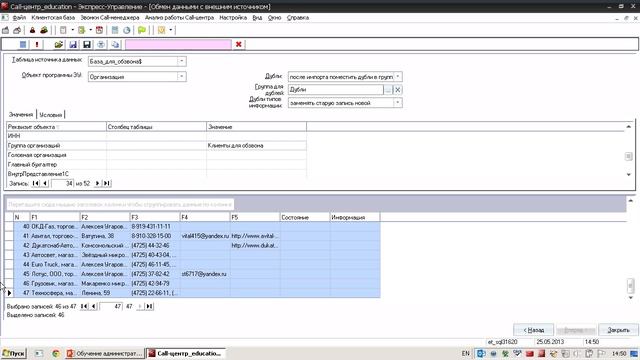Image resolution: width=640 pixels, height=360 pixels.
Task: Expand the Объект программы ЭУ dropdown
Action: click(182, 77)
